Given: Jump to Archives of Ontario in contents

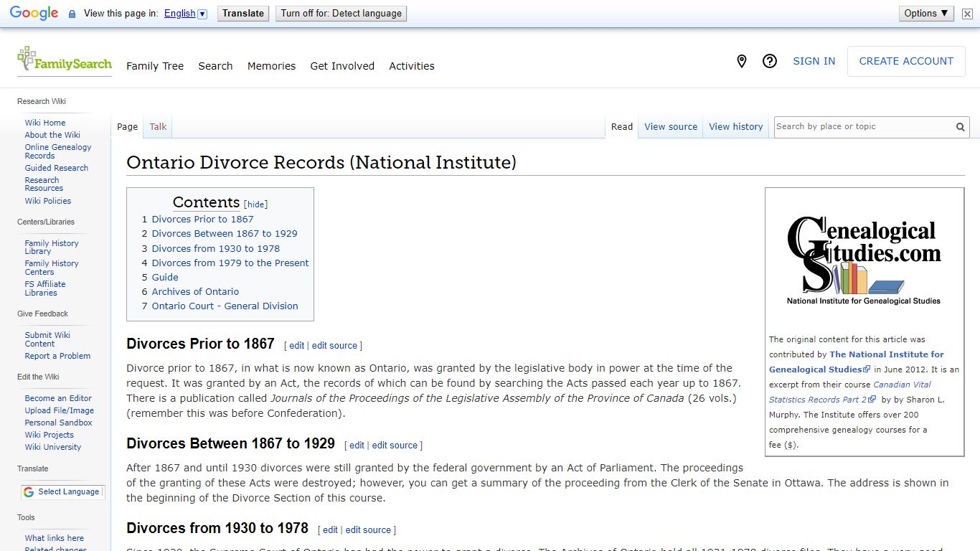Looking at the screenshot, I should point(195,292).
